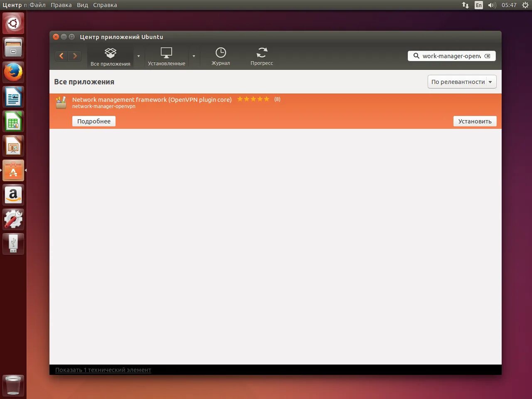Focus the search field containing work-manager-openvpn
The image size is (532, 399).
pos(452,56)
